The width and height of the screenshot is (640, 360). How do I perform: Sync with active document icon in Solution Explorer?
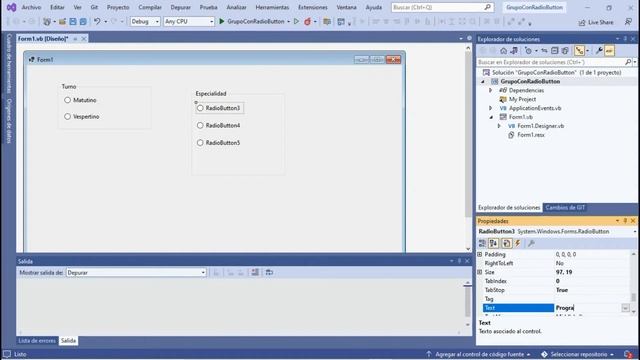click(544, 51)
